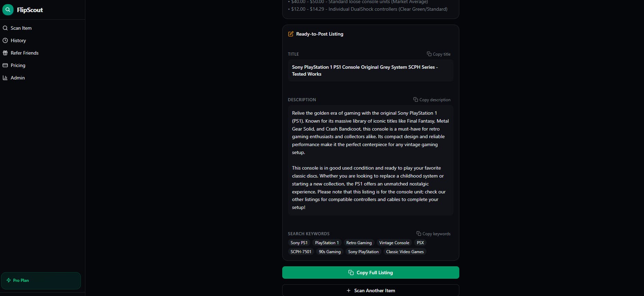Image resolution: width=644 pixels, height=296 pixels.
Task: Click the Copy Full Listing button
Action: 371,273
